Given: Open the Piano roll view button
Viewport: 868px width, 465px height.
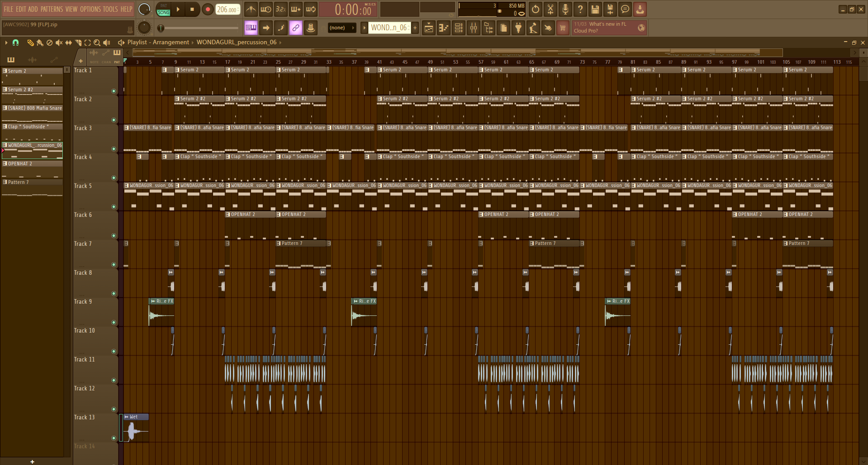Looking at the screenshot, I should (x=444, y=28).
